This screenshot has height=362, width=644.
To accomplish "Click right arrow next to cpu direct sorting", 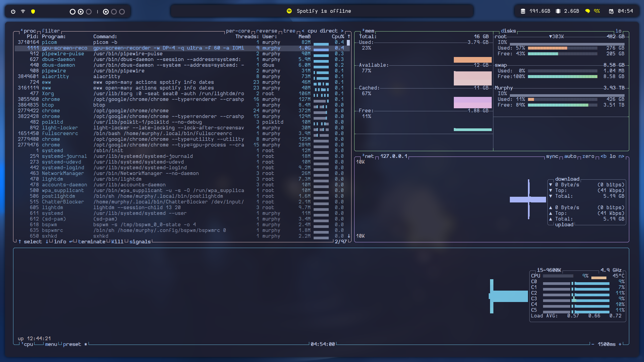I will 342,31.
